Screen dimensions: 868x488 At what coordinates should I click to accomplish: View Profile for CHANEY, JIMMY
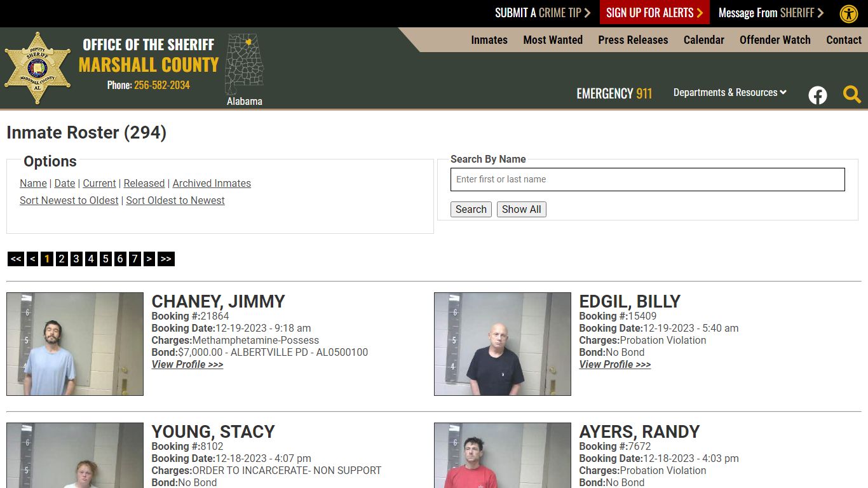[x=187, y=364]
